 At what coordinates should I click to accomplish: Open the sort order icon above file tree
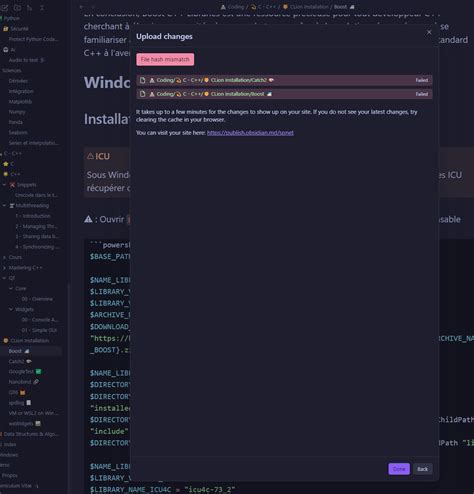(x=30, y=7)
